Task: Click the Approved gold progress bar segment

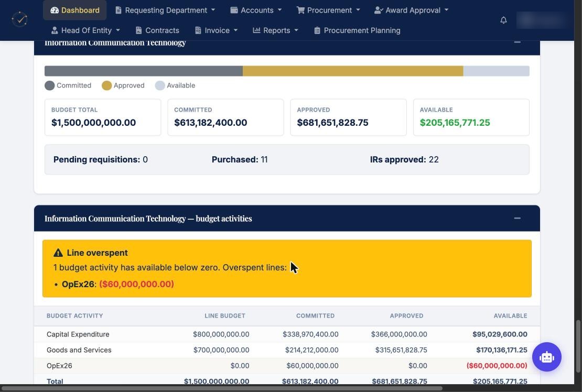Action: tap(353, 71)
